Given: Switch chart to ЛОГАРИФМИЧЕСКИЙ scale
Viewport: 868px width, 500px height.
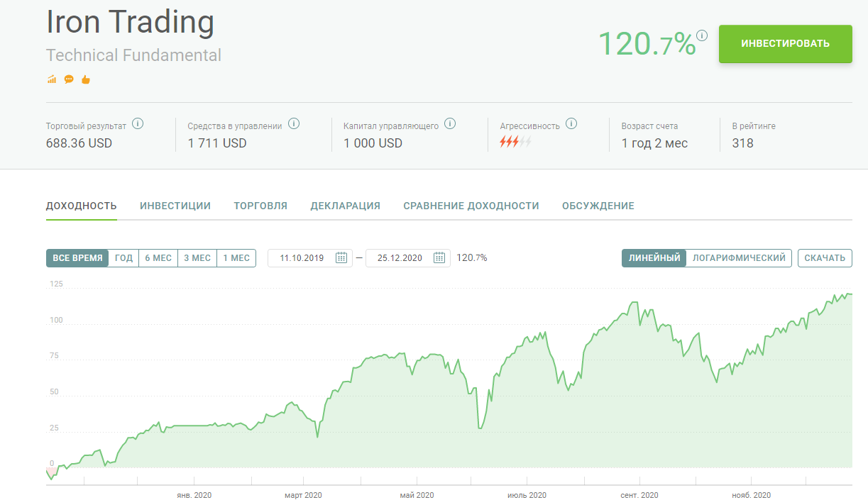Looking at the screenshot, I should [x=740, y=258].
